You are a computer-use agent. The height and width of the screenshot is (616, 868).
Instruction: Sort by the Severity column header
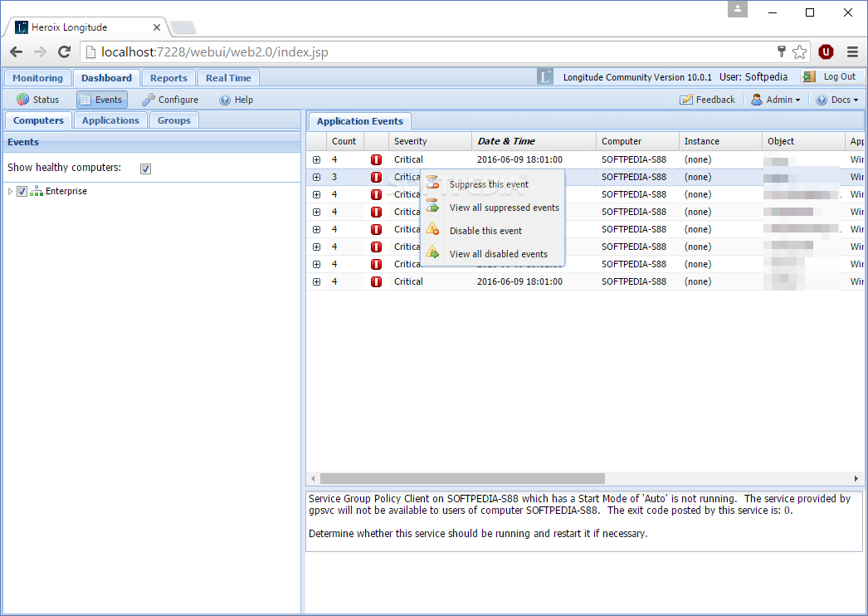430,141
